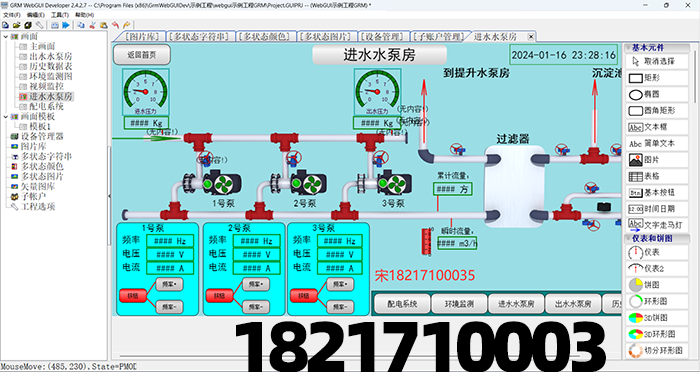Click the 返回首页 button
Screen dimensions: 700x372
point(142,55)
